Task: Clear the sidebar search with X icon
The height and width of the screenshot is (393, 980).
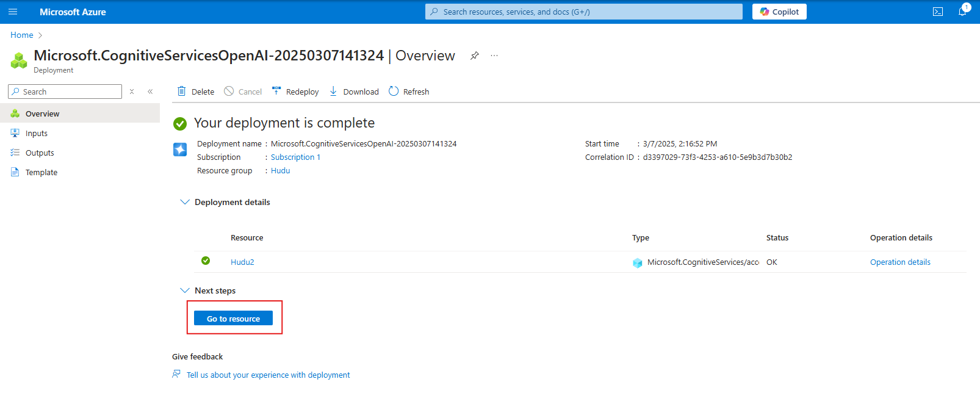Action: click(132, 92)
